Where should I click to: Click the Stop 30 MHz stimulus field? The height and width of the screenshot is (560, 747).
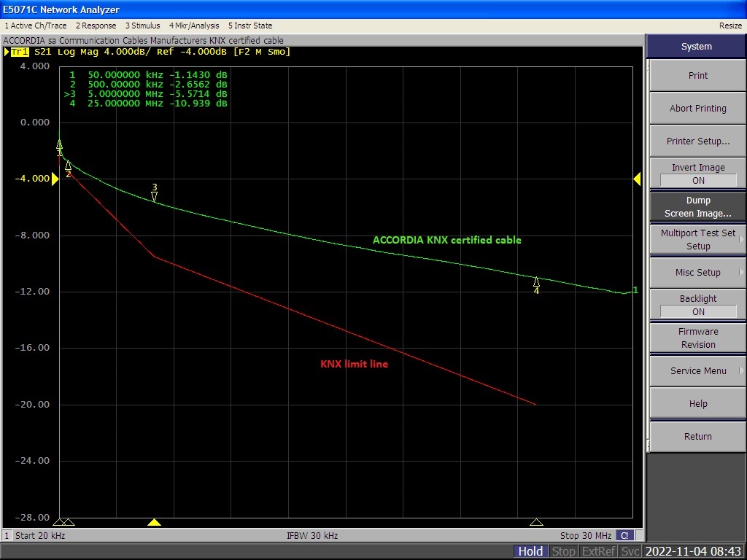(586, 535)
